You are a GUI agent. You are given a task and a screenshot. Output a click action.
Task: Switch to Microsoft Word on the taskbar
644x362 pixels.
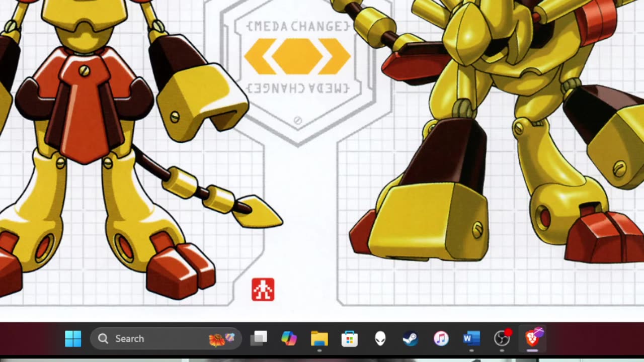click(x=471, y=339)
